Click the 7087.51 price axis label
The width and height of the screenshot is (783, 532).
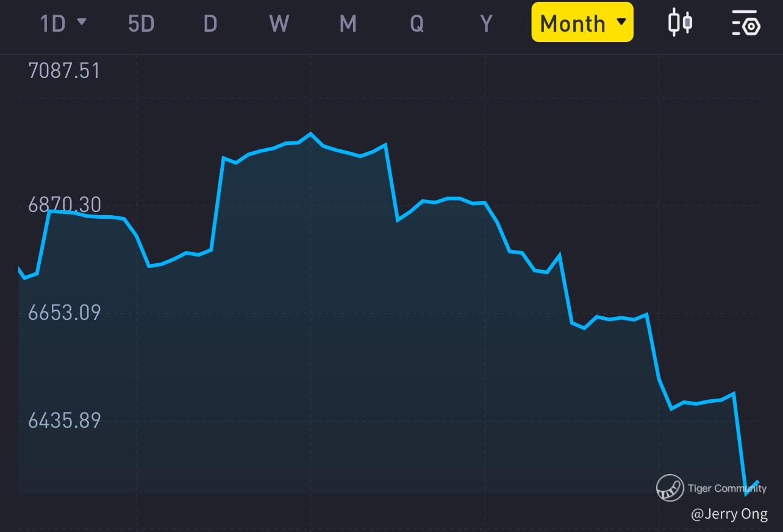pyautogui.click(x=64, y=71)
